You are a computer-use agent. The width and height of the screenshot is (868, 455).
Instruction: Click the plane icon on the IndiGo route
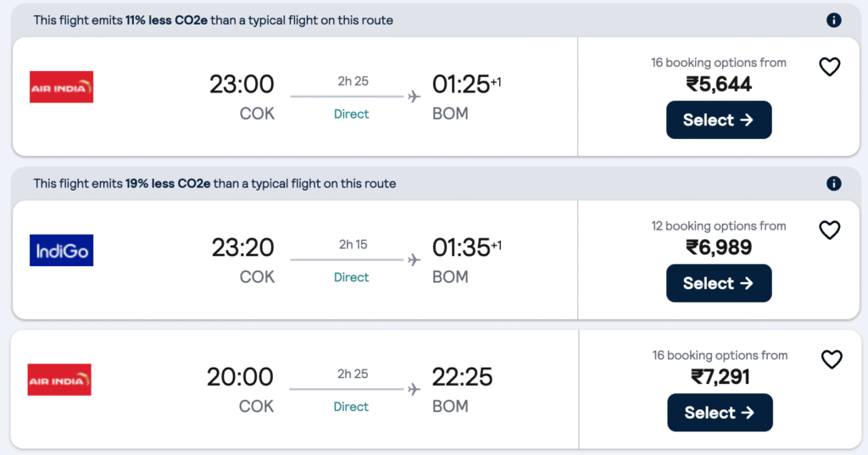pyautogui.click(x=414, y=260)
